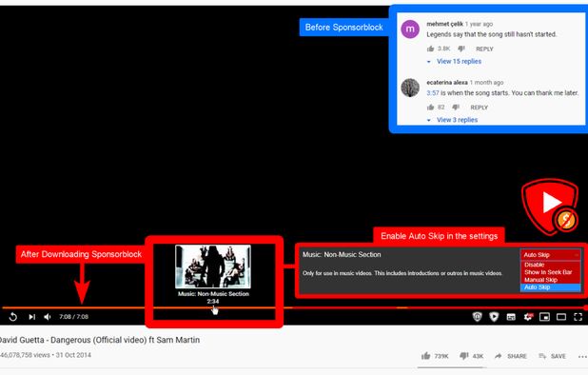The height and width of the screenshot is (375, 588).
Task: Dislike the video with 43K dislikes
Action: (x=464, y=356)
